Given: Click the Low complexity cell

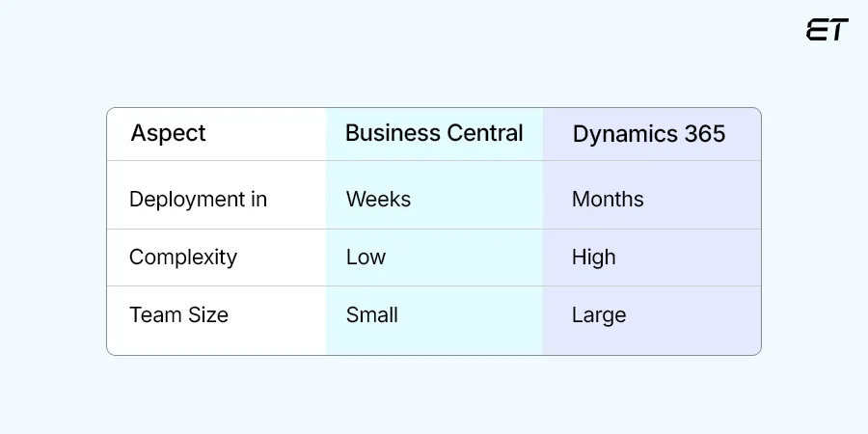Looking at the screenshot, I should point(366,258).
